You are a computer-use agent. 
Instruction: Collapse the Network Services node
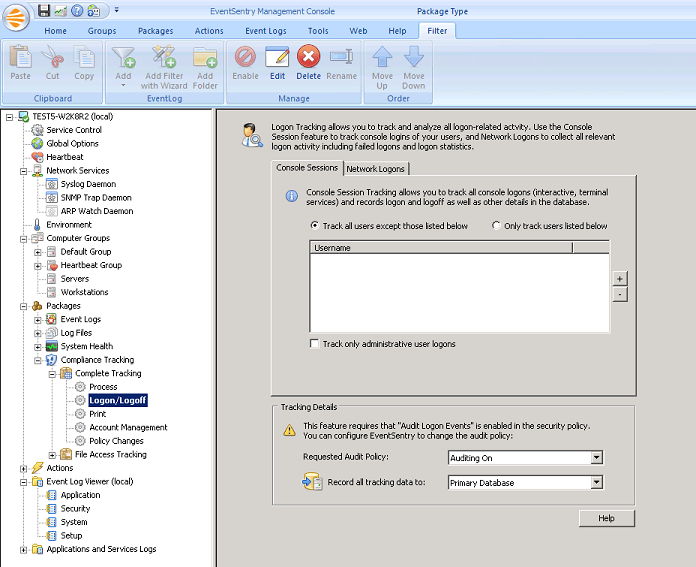pyautogui.click(x=24, y=171)
